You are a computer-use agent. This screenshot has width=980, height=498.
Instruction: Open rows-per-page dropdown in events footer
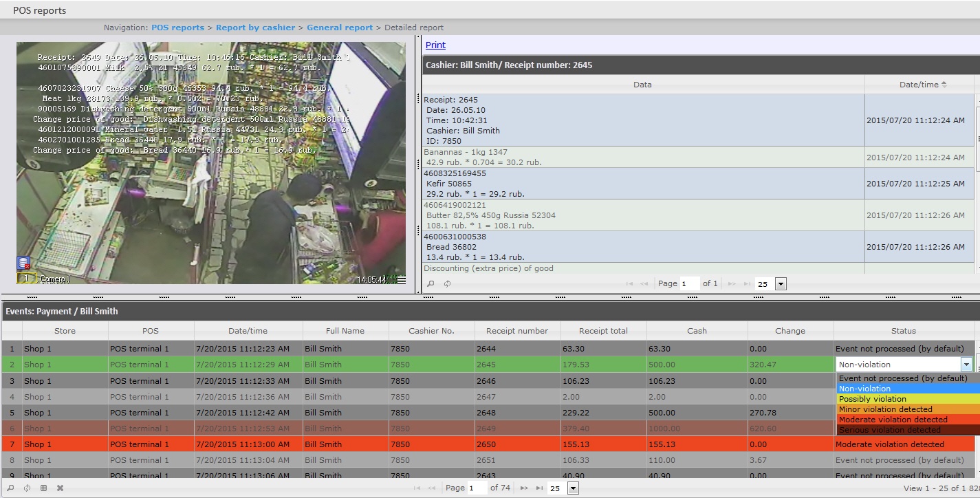point(572,488)
